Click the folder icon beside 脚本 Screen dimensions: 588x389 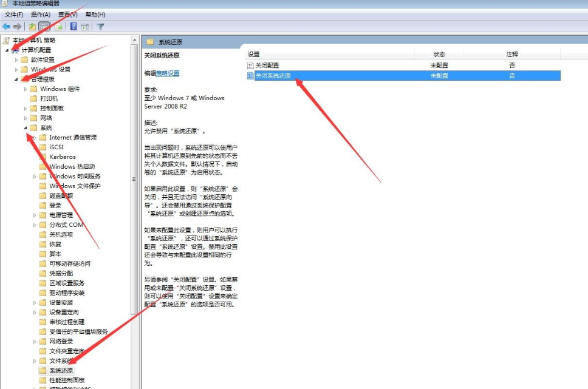click(43, 254)
